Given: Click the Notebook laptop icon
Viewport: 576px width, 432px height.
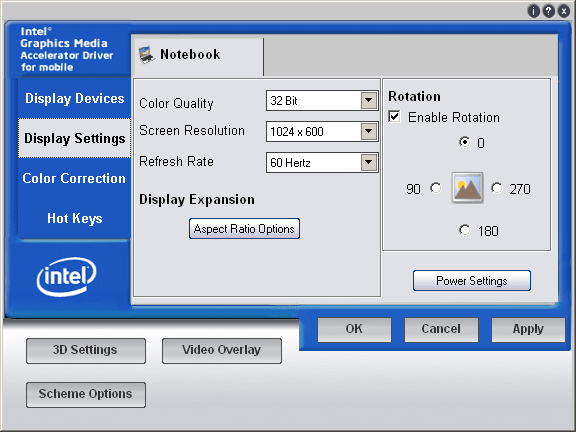Looking at the screenshot, I should 146,55.
